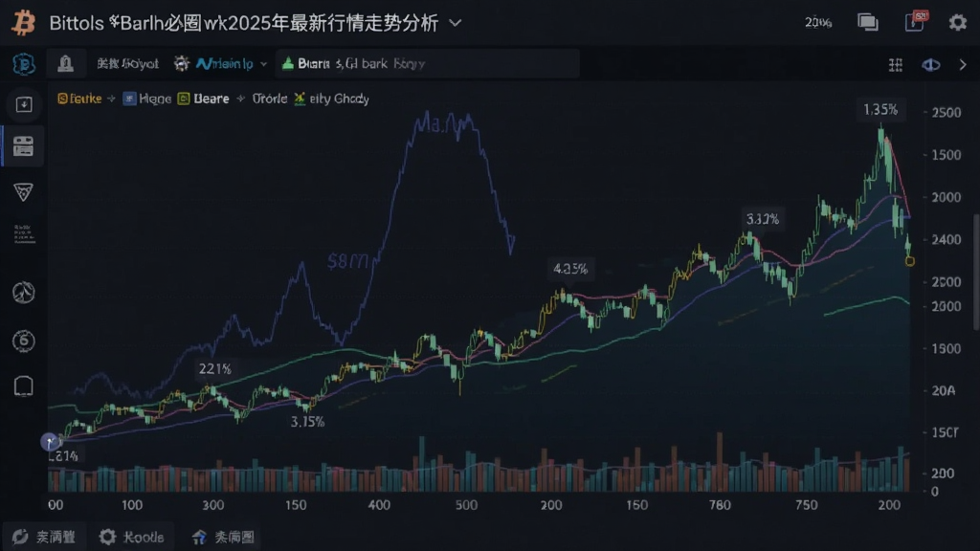Click the download box sidebar icon

coord(24,104)
